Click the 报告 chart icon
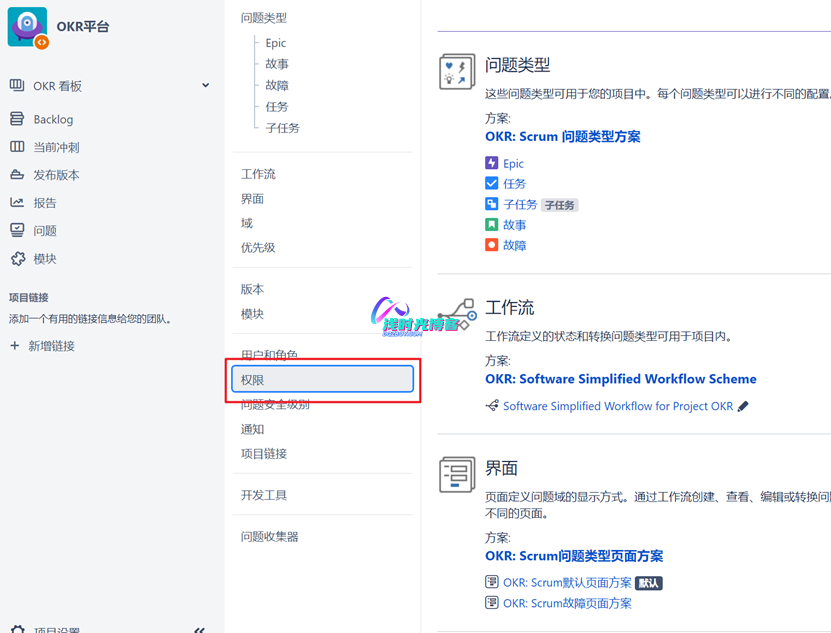This screenshot has height=633, width=831. 17,203
